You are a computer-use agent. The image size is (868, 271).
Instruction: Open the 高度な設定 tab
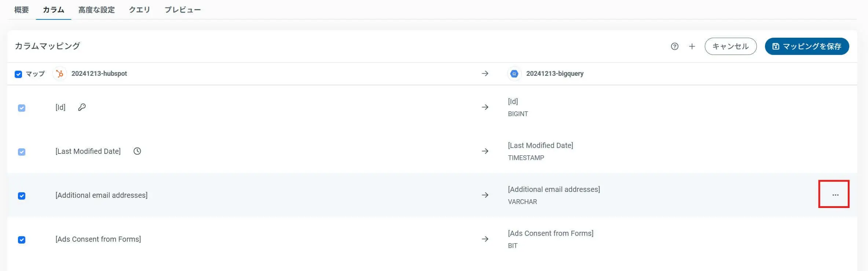tap(96, 10)
